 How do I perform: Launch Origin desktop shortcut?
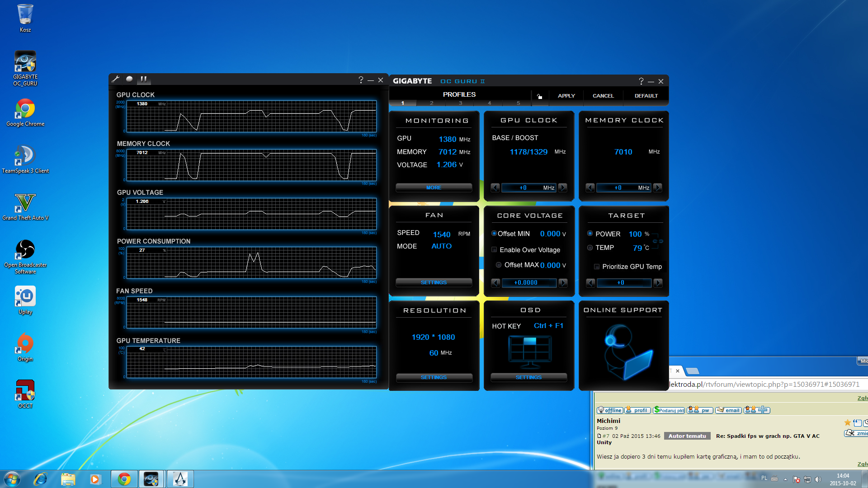point(25,347)
